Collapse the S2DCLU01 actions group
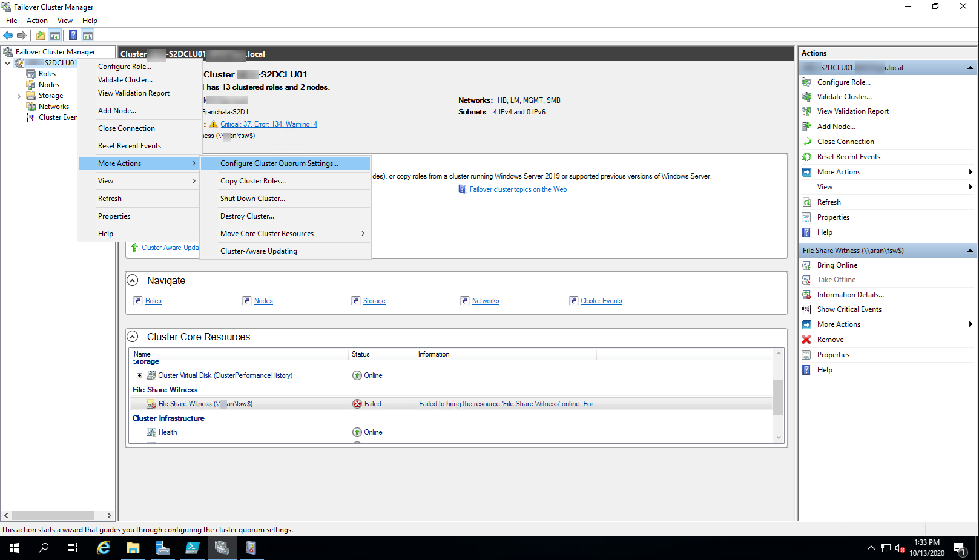Viewport: 979px width, 560px height. click(x=970, y=68)
